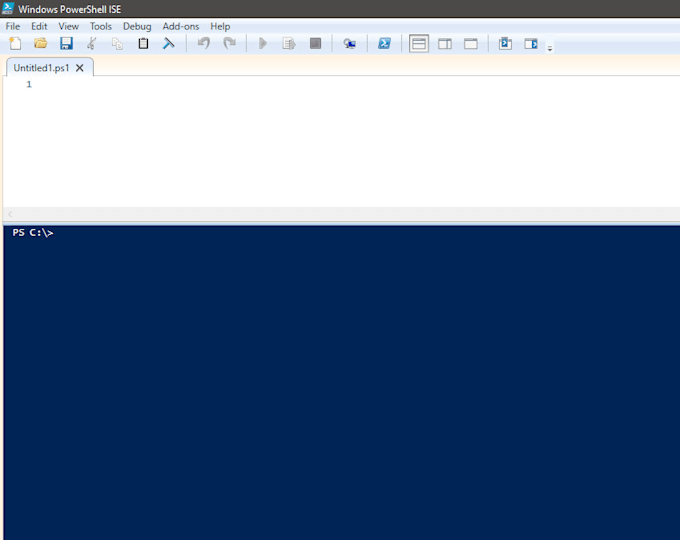Run Selection icon in the toolbar
The width and height of the screenshot is (680, 540).
[289, 43]
